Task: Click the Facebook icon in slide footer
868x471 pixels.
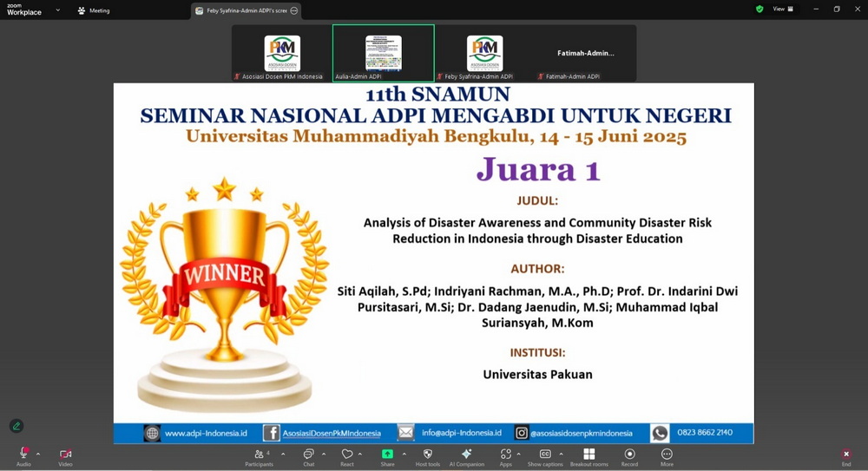Action: [271, 433]
